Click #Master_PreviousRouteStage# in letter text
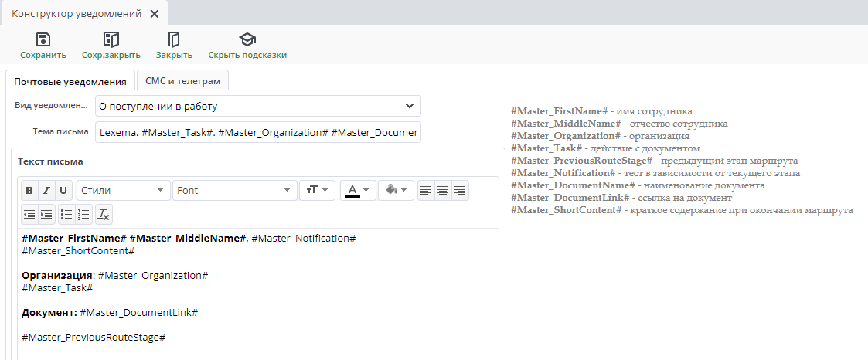This screenshot has height=360, width=868. coord(94,337)
